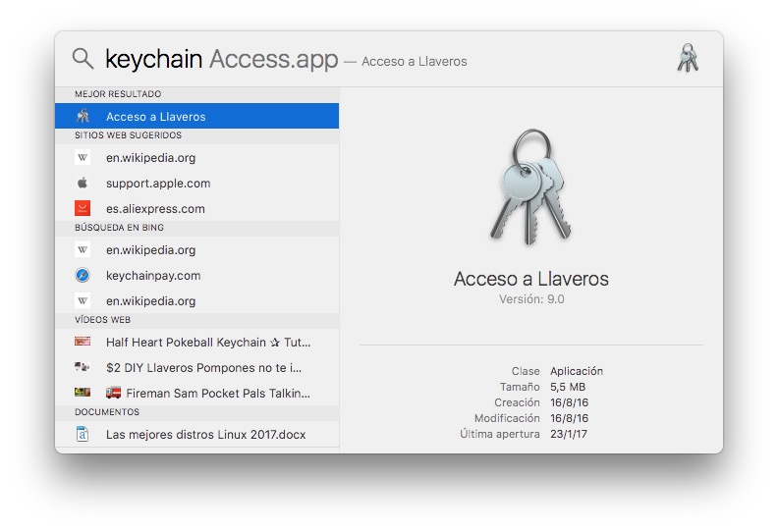
Task: Open $2 DIY Llaveros Pompones video
Action: pyautogui.click(x=197, y=367)
